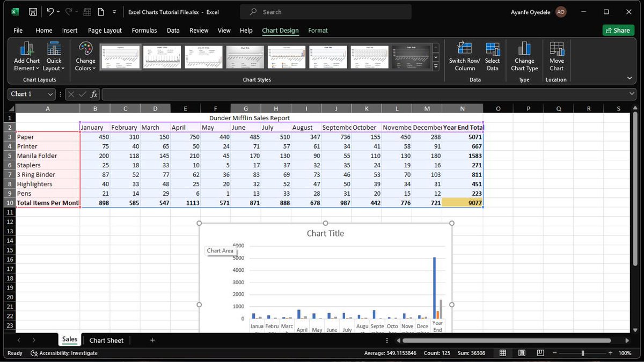Click Accessibility: Investigate in status bar
The width and height of the screenshot is (644, 362).
(x=64, y=353)
